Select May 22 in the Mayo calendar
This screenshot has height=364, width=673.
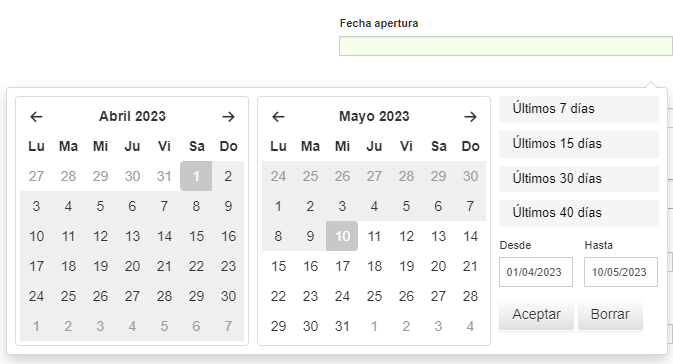278,296
